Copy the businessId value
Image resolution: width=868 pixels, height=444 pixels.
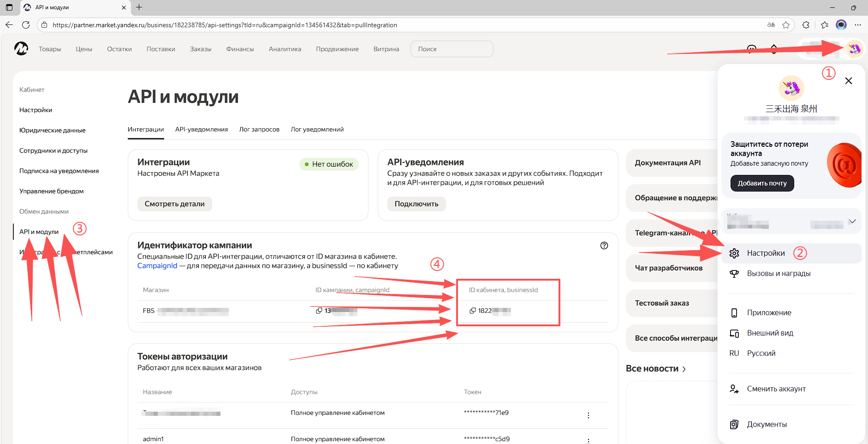pyautogui.click(x=472, y=311)
